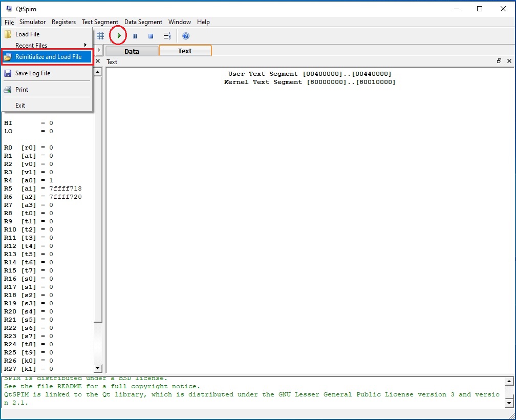The height and width of the screenshot is (420, 516).
Task: Select Print from the File menu
Action: (47, 90)
